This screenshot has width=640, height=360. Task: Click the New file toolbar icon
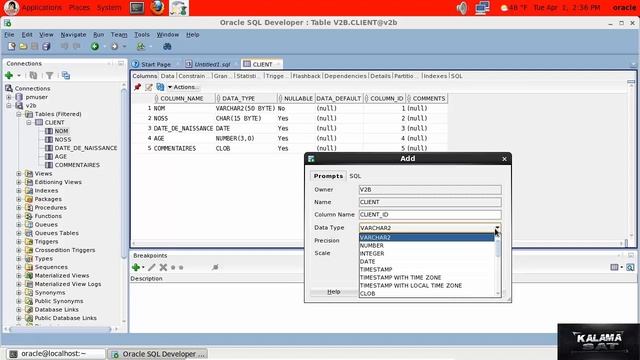point(11,47)
